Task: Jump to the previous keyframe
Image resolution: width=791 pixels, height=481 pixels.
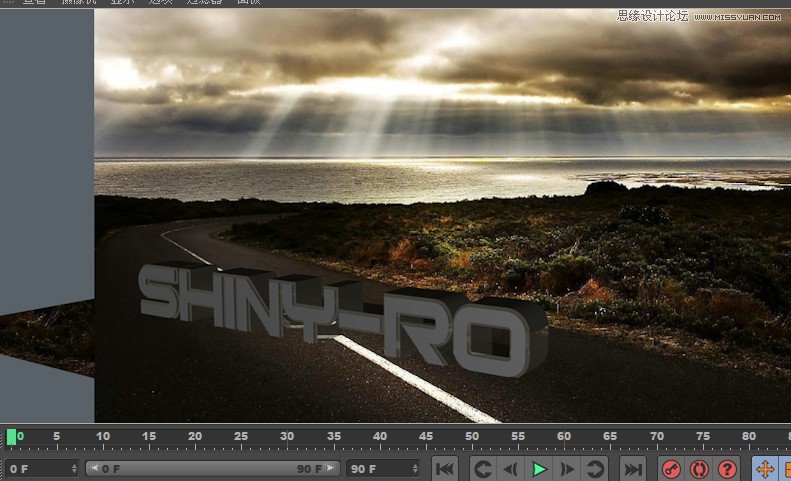Action: click(483, 469)
